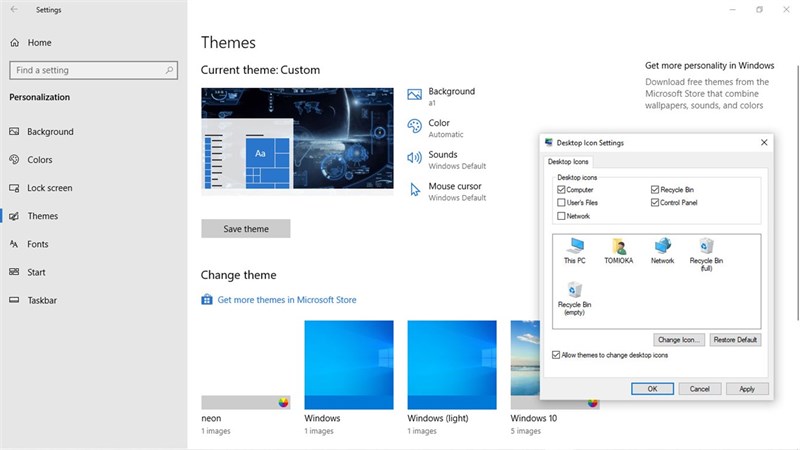This screenshot has height=450, width=800.
Task: Click OK in Desktop Icon Settings
Action: pyautogui.click(x=652, y=389)
